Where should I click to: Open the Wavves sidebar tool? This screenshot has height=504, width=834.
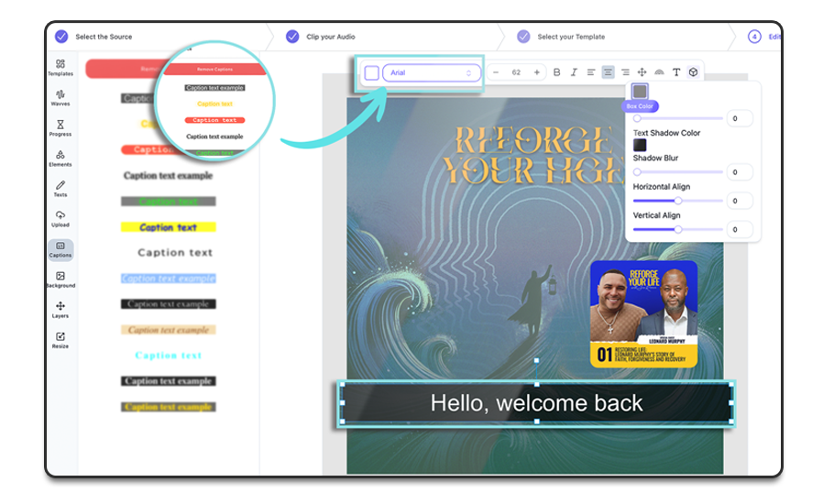pos(60,97)
